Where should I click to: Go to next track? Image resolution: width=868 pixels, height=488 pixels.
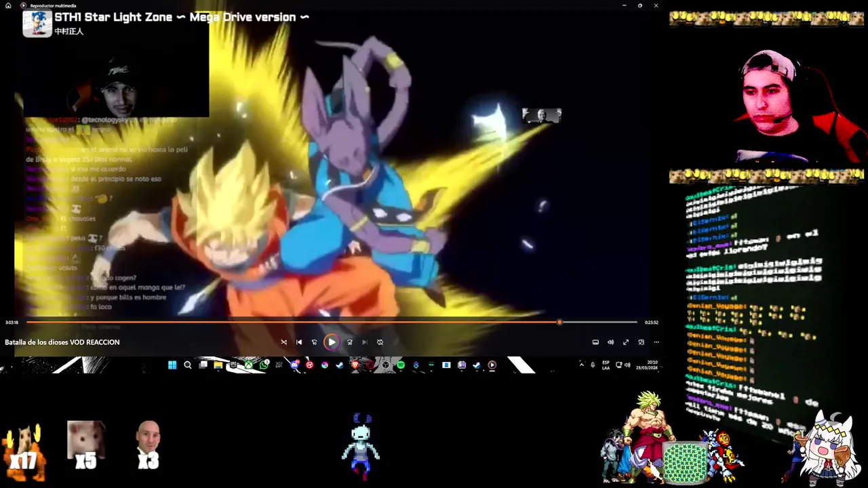365,342
